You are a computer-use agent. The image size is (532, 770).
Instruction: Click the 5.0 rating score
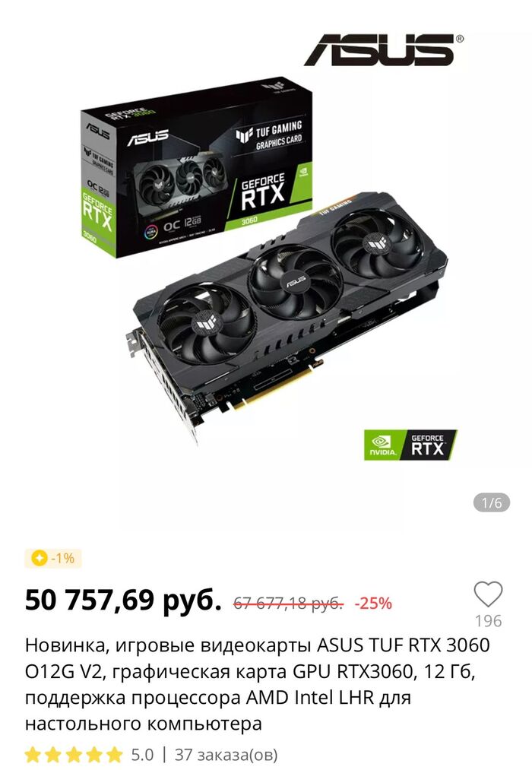pyautogui.click(x=142, y=755)
